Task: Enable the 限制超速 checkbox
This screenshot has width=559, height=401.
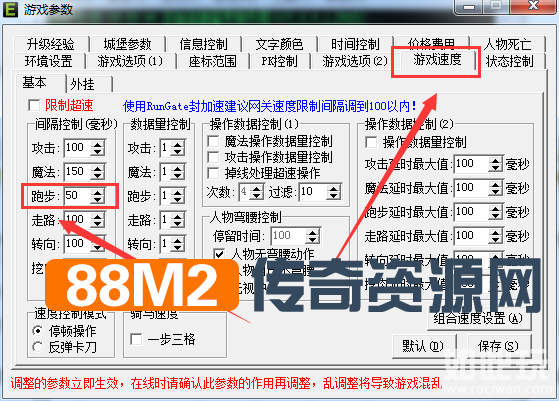Action: point(34,105)
